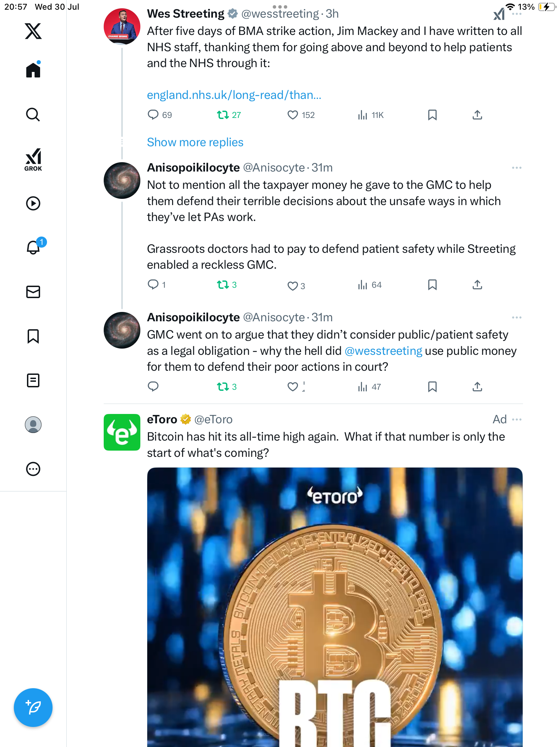
Task: Open the england.nhs.uk long-read link
Action: [x=234, y=95]
